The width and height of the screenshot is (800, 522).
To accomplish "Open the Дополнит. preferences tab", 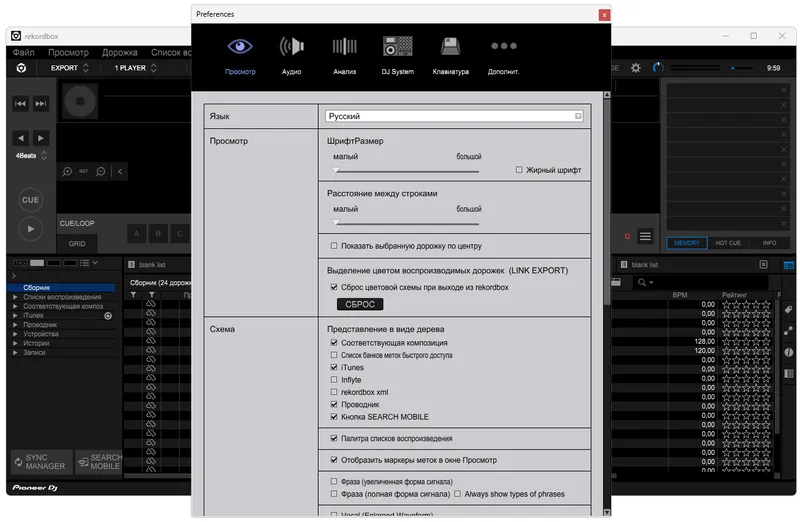I will (504, 56).
